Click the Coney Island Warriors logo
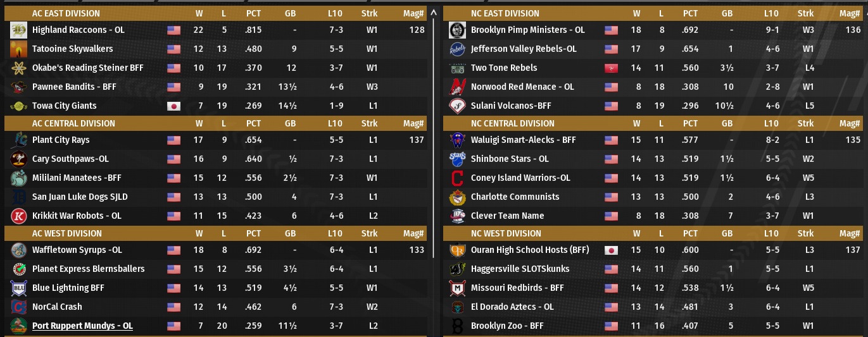Screen dimensions: 868x337 (x=457, y=178)
